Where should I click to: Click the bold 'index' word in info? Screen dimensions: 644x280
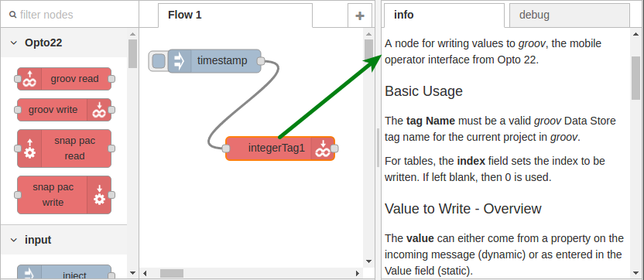point(471,161)
